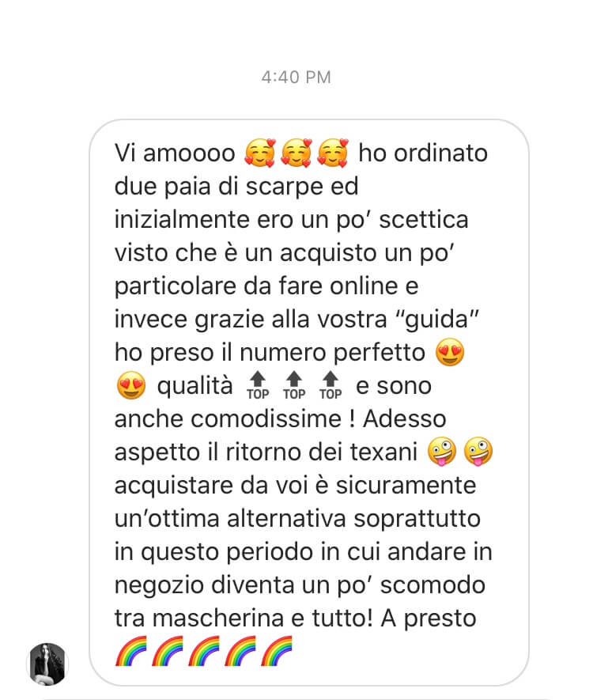Click the word "scettica" in the message
The image size is (593, 700).
click(x=424, y=220)
